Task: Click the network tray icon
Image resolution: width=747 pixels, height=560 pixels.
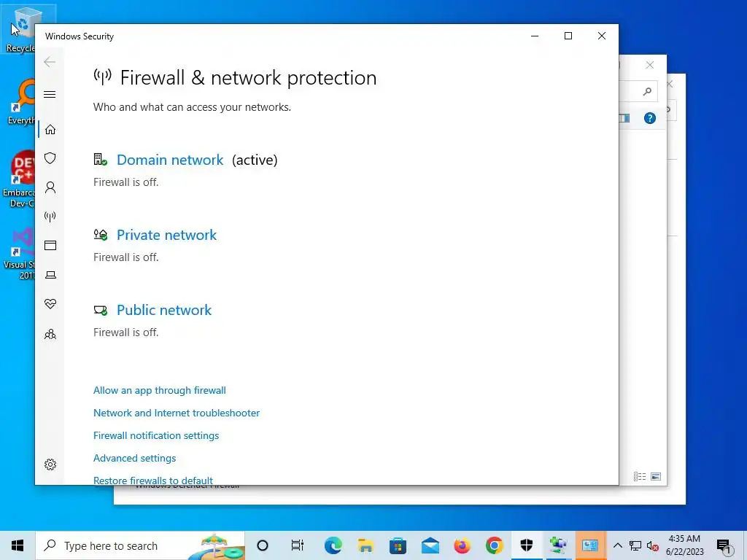Action: point(635,545)
